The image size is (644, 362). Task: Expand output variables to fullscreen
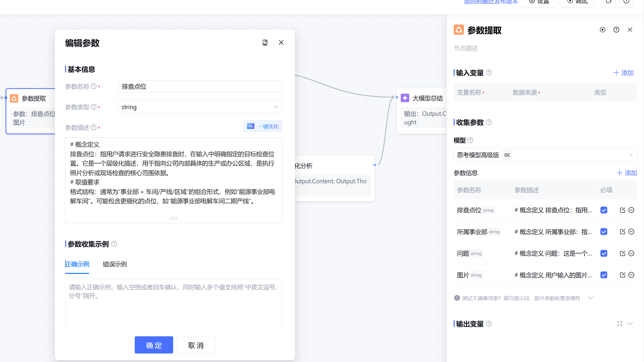[x=620, y=324]
